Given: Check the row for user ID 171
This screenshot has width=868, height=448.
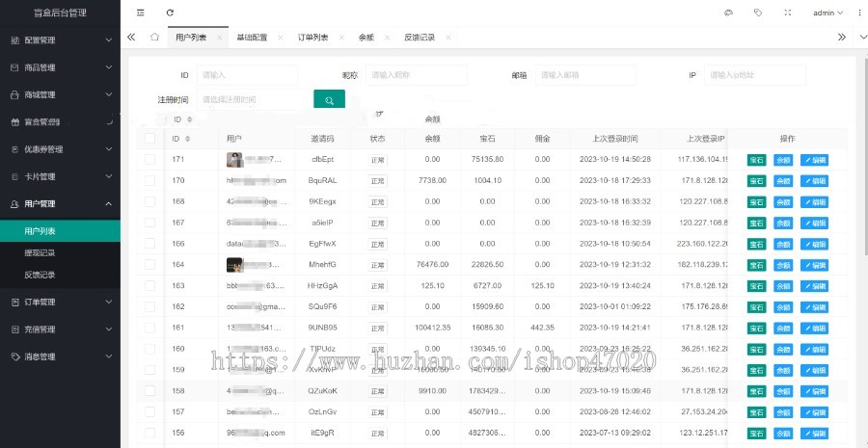Looking at the screenshot, I should click(x=150, y=159).
